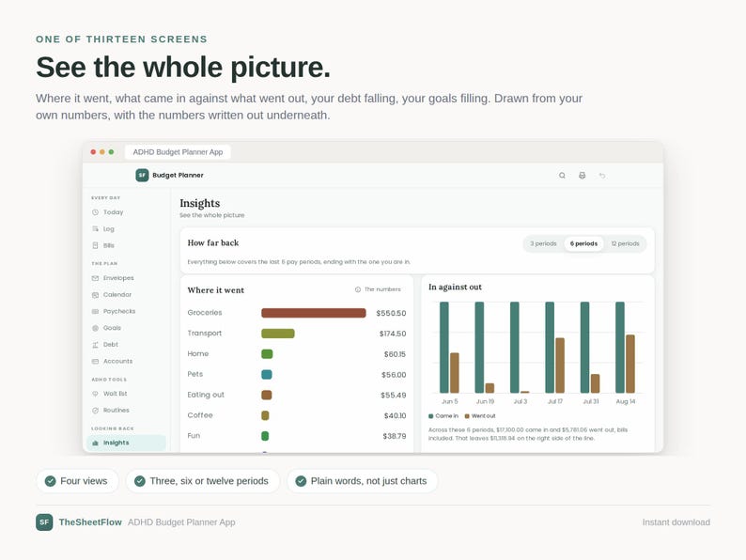Image resolution: width=746 pixels, height=560 pixels.
Task: Click the Plain words, not just charts pill
Action: 362,481
